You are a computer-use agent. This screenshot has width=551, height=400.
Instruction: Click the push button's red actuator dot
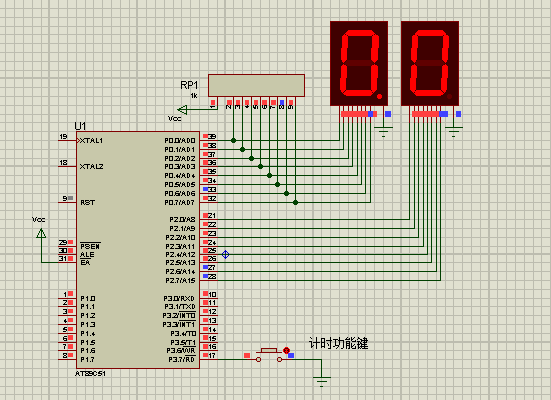point(286,350)
